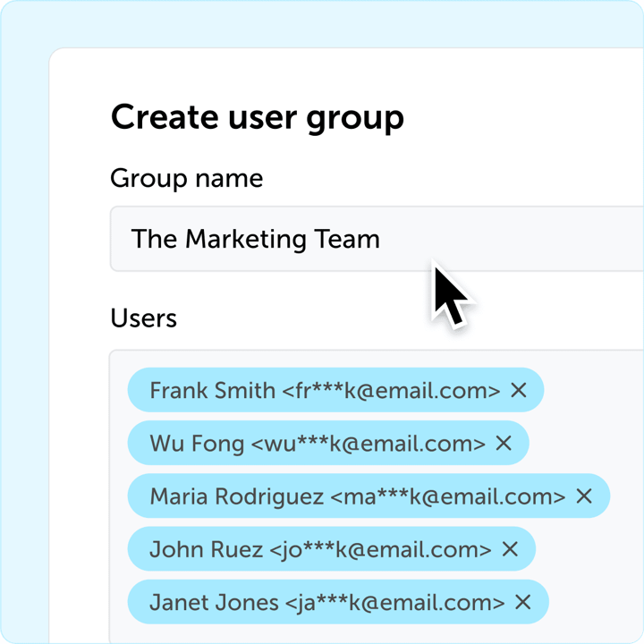644x644 pixels.
Task: Remove Frank Smith from the users list
Action: pos(518,390)
